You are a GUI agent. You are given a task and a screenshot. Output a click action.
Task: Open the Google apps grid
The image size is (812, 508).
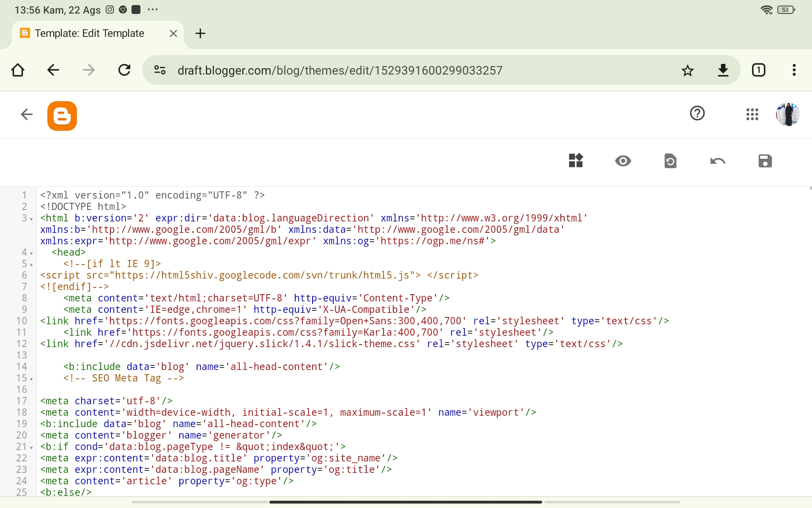pos(752,114)
